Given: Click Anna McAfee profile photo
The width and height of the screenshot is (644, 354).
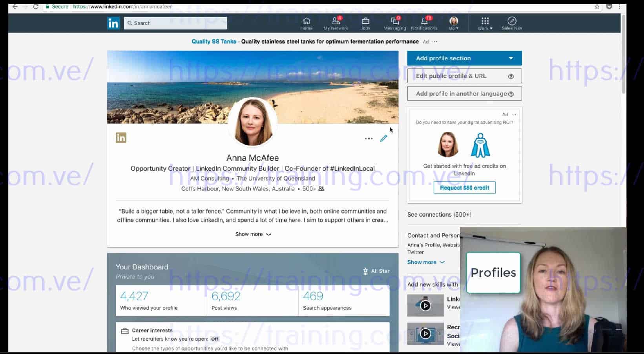Looking at the screenshot, I should pyautogui.click(x=252, y=122).
